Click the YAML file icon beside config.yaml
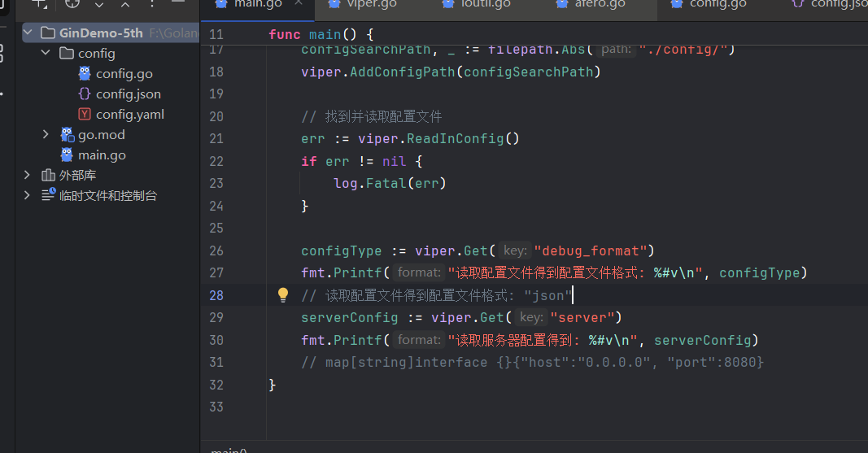This screenshot has width=868, height=453. [x=85, y=114]
